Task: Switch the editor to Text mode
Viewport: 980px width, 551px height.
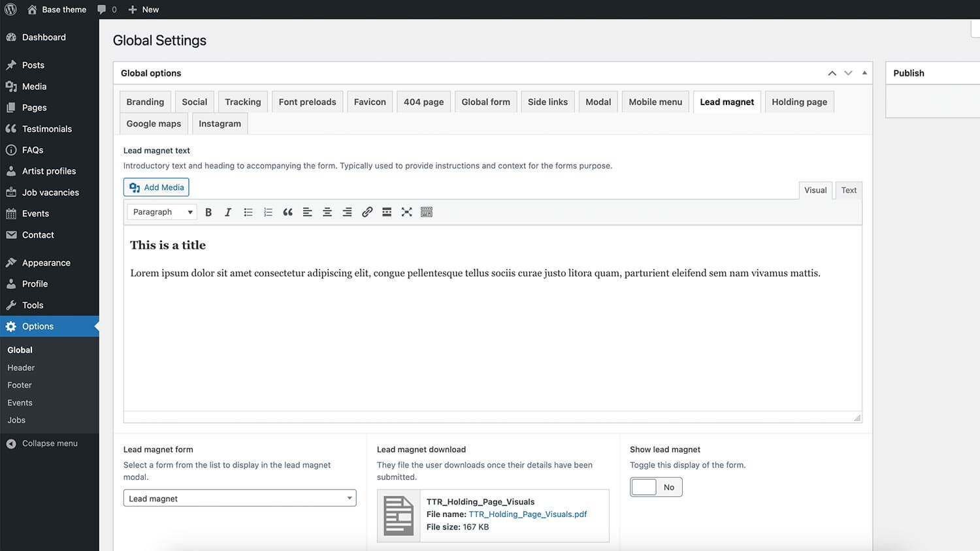Action: [849, 190]
